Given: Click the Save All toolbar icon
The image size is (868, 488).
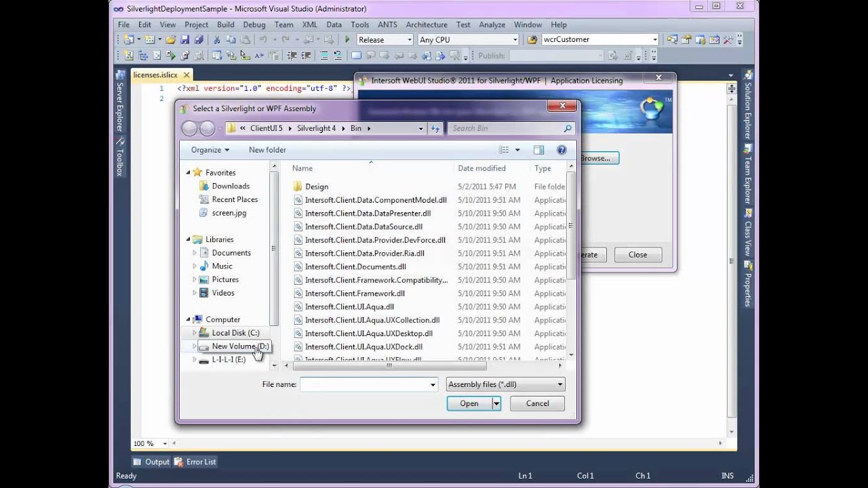Looking at the screenshot, I should 199,40.
